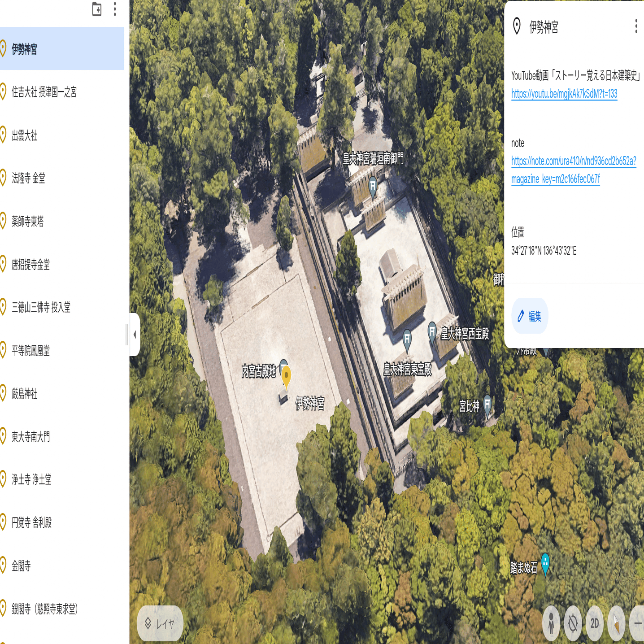The image size is (644, 644).
Task: Open the youtu.be video link
Action: click(564, 94)
